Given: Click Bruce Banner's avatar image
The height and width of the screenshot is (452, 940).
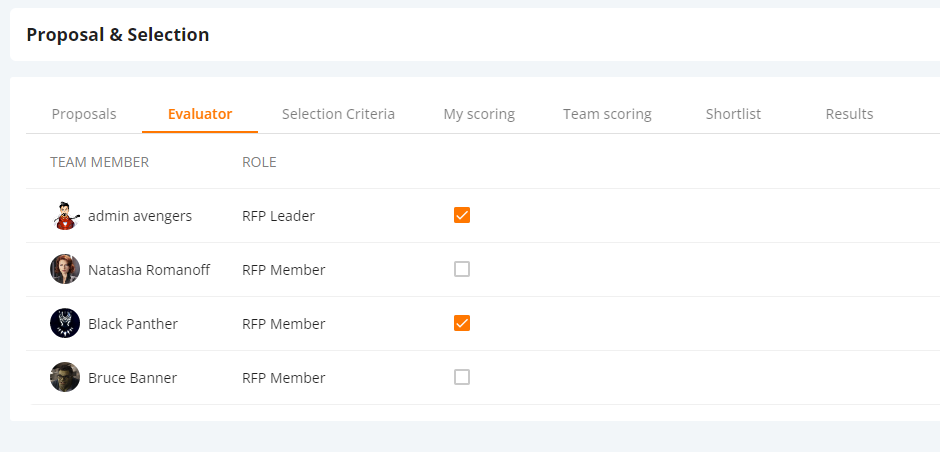Looking at the screenshot, I should (x=65, y=377).
